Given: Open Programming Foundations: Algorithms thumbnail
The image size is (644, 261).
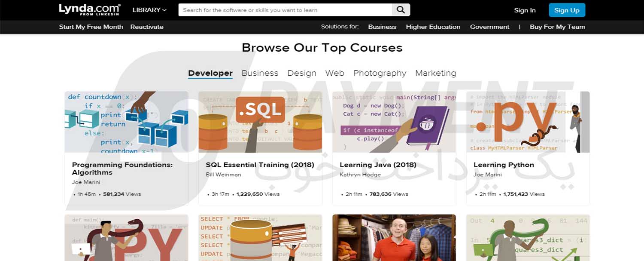Looking at the screenshot, I should point(127,122).
